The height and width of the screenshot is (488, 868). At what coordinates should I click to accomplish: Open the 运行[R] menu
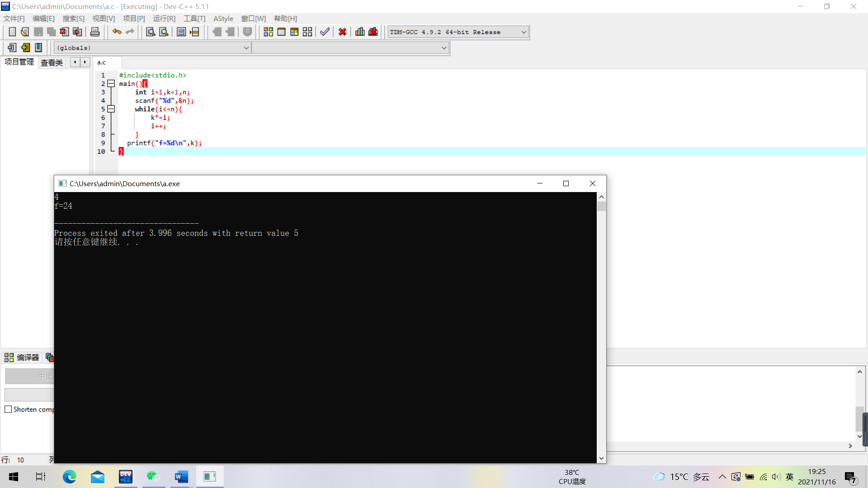point(164,19)
